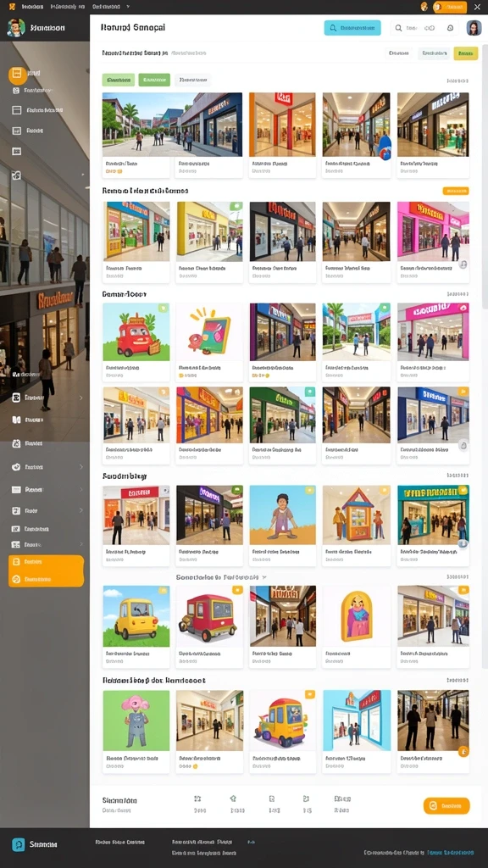Viewport: 488px width, 868px height.
Task: Click the small orange logo in top bar
Action: pyautogui.click(x=12, y=7)
